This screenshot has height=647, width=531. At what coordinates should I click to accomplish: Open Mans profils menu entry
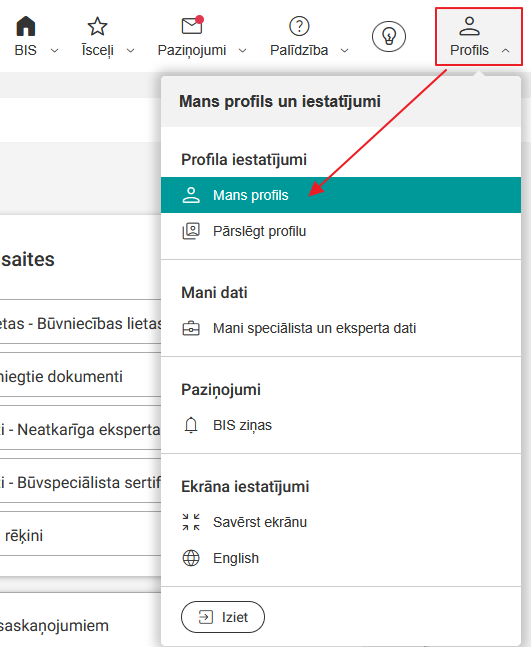point(341,195)
